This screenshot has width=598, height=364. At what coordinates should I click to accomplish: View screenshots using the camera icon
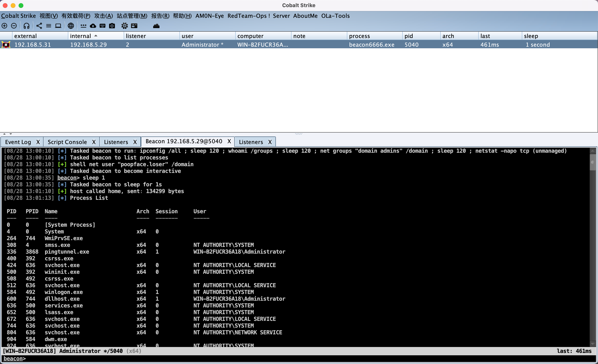pos(112,26)
